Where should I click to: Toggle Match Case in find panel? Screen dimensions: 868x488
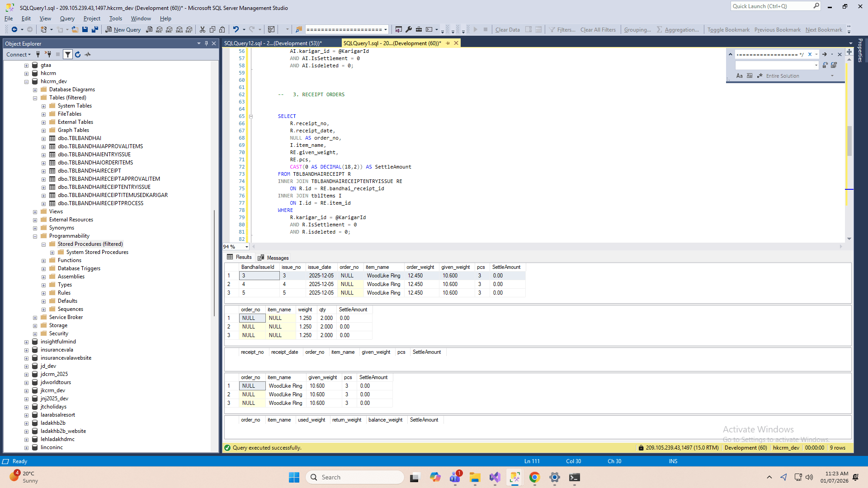point(739,76)
